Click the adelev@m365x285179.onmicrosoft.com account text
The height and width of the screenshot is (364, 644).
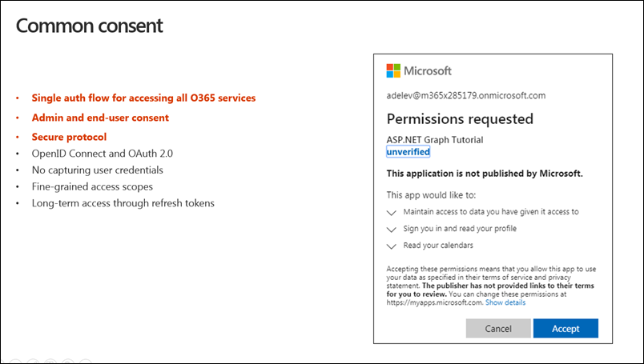coord(466,96)
